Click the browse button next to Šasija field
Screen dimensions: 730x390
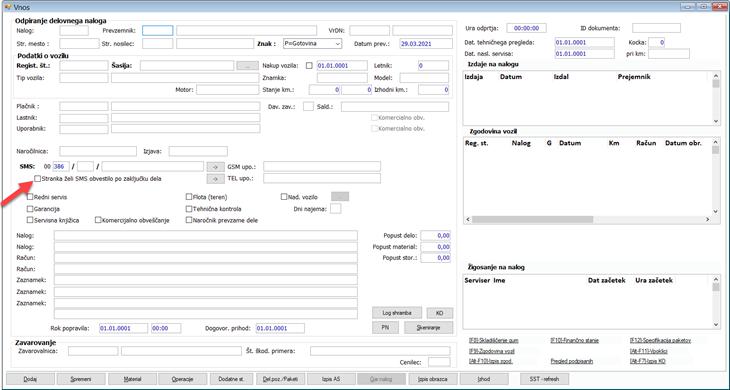(x=248, y=66)
